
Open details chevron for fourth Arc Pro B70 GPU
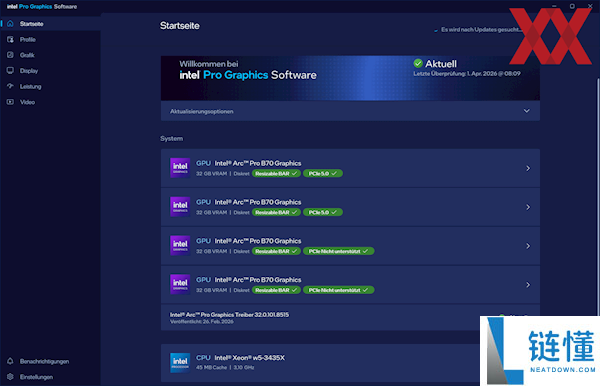tap(528, 285)
